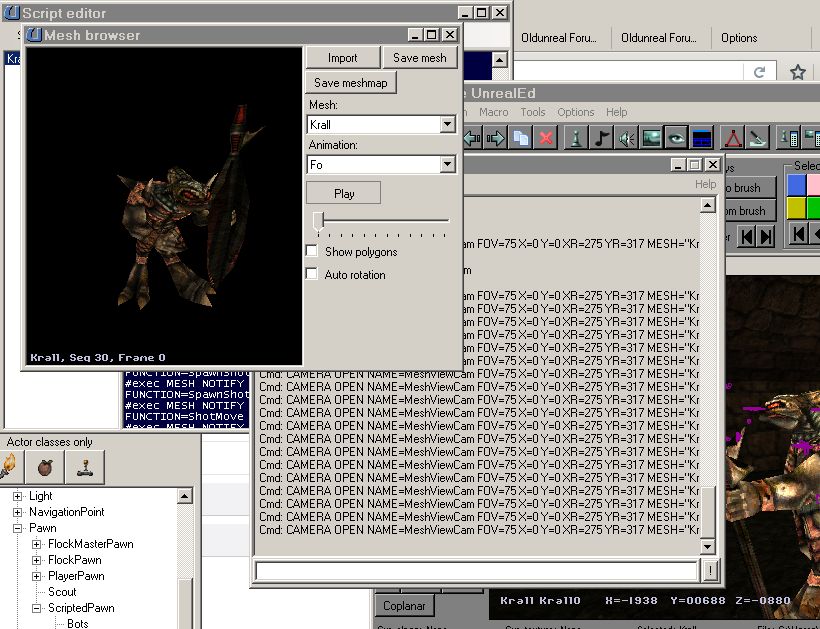
Task: Open the music browser note icon
Action: (x=601, y=138)
